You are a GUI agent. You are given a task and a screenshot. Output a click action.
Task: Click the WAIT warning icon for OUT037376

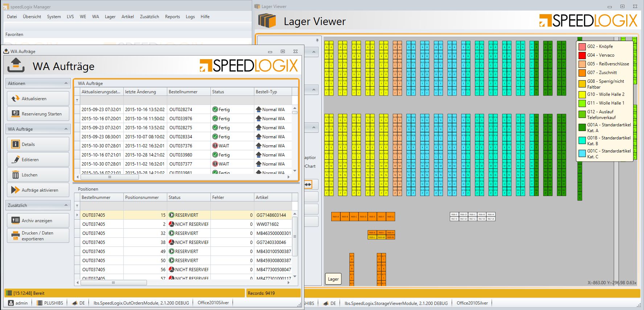[x=215, y=146]
